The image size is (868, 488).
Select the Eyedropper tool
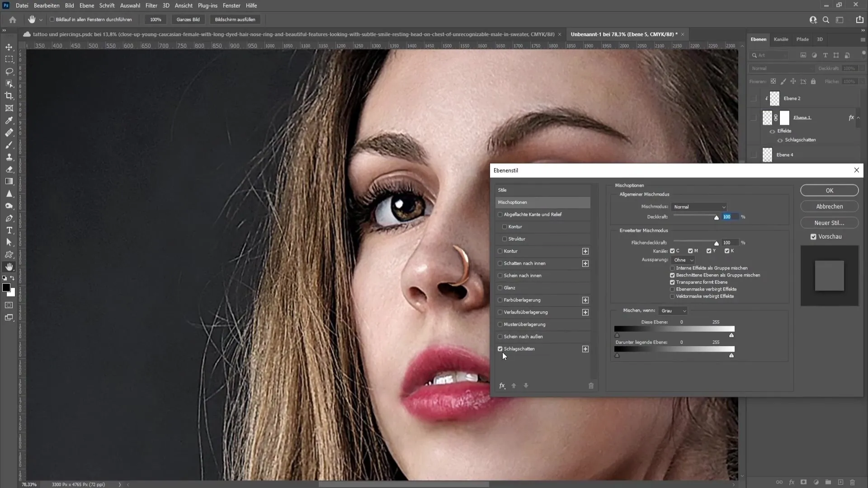click(9, 120)
